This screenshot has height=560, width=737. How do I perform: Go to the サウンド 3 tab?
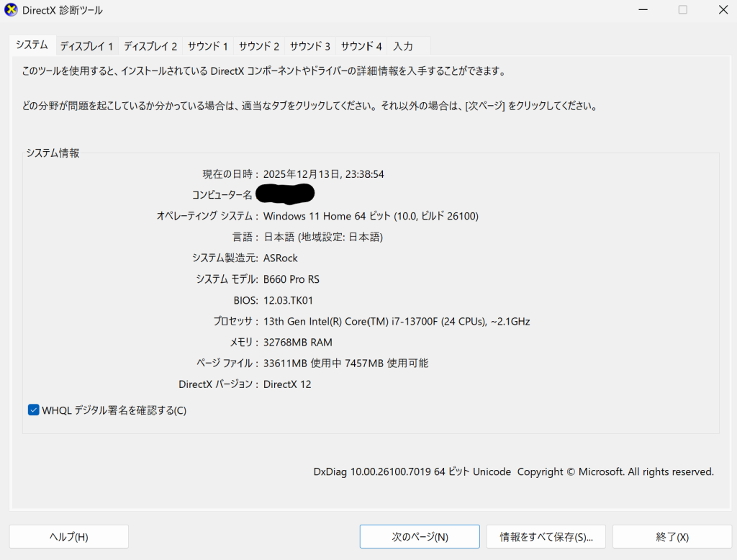[x=310, y=46]
